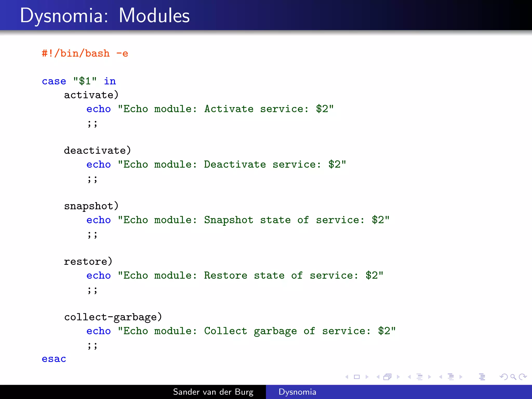Click the 'snapshot)' case label
Viewport: 532px width, 399px height.
(x=91, y=206)
